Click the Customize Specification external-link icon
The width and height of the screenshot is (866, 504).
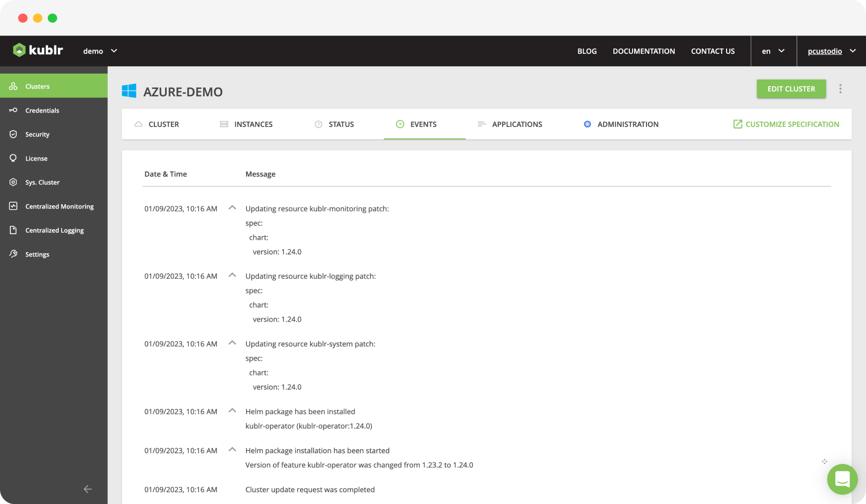737,124
